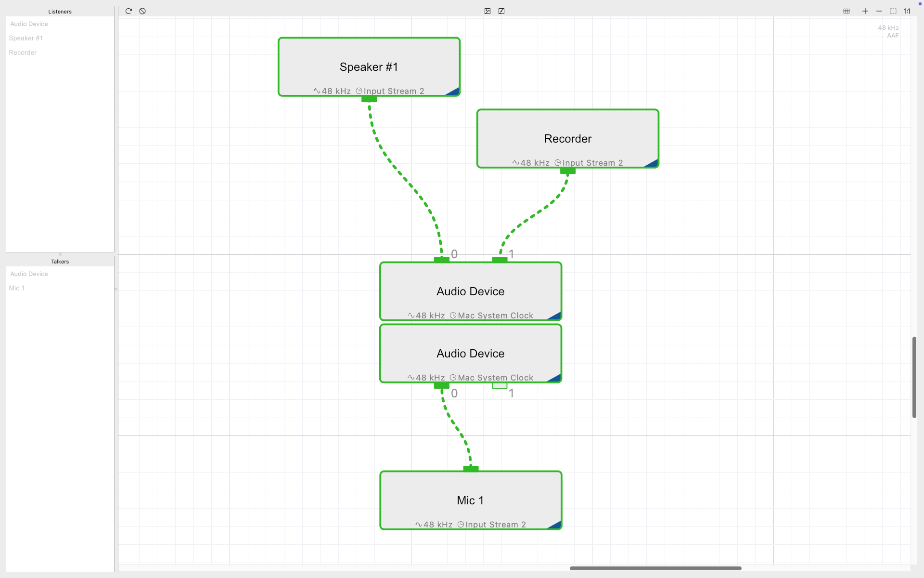This screenshot has height=578, width=924.
Task: Click the Mic 1 node's blue corner triangle
Action: pos(554,525)
